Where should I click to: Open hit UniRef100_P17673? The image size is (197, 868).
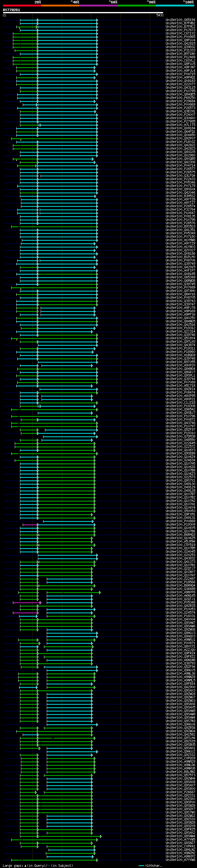(x=180, y=30)
